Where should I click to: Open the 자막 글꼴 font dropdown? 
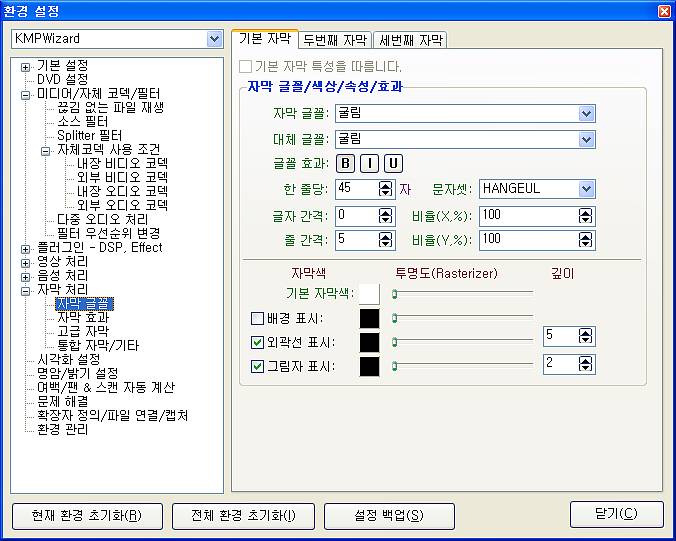click(587, 114)
